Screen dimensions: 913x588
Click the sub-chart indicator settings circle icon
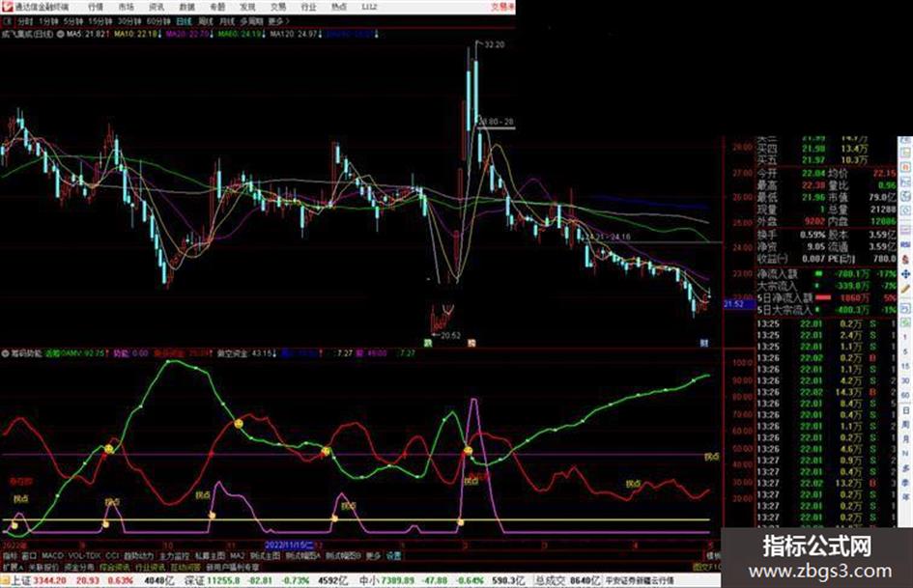click(x=5, y=353)
